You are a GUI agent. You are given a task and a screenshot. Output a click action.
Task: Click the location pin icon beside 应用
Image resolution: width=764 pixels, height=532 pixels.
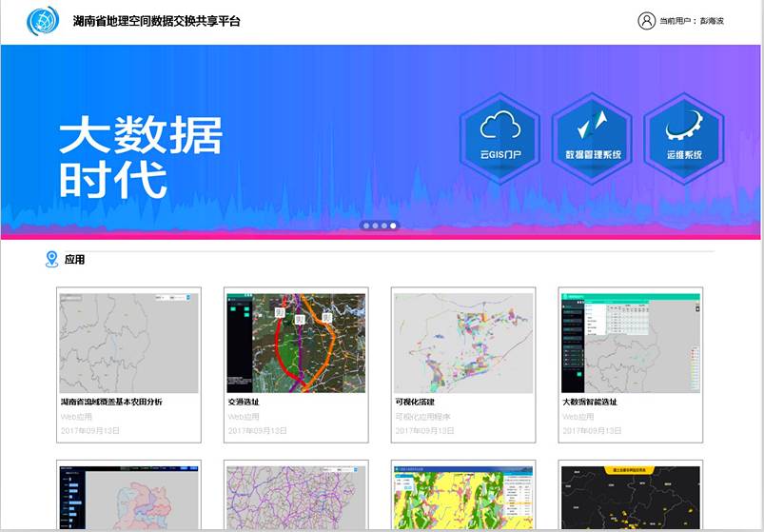pyautogui.click(x=51, y=259)
